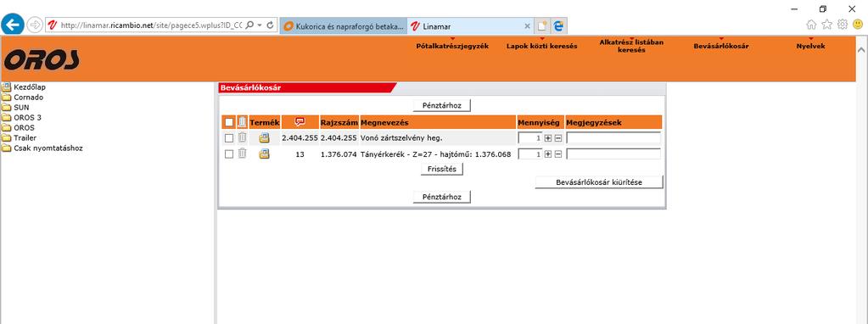Delete the Vonó zártszelvény row via trash icon
Viewport: 868px width, 324px height.
coord(242,137)
